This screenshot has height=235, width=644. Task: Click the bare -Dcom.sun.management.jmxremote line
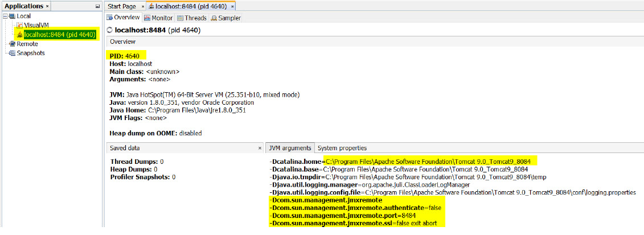coord(326,200)
